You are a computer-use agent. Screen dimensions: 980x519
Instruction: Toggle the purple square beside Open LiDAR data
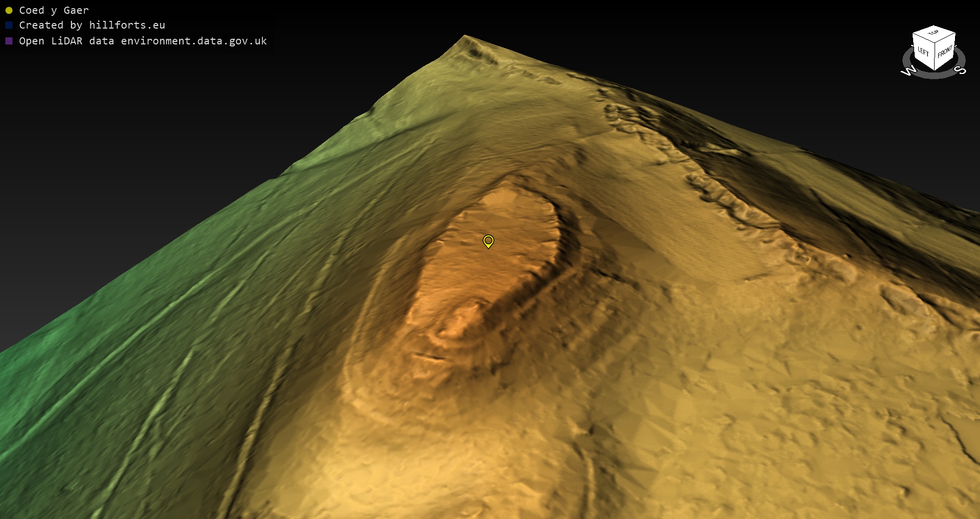(x=9, y=41)
